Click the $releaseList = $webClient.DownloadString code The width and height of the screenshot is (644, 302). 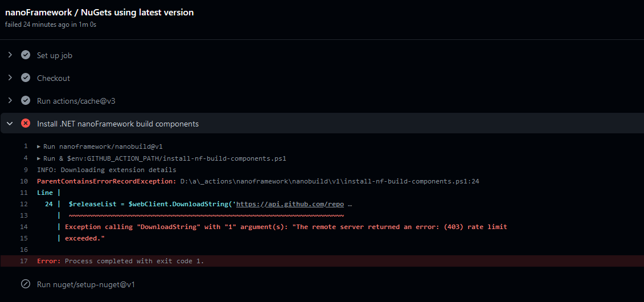152,204
